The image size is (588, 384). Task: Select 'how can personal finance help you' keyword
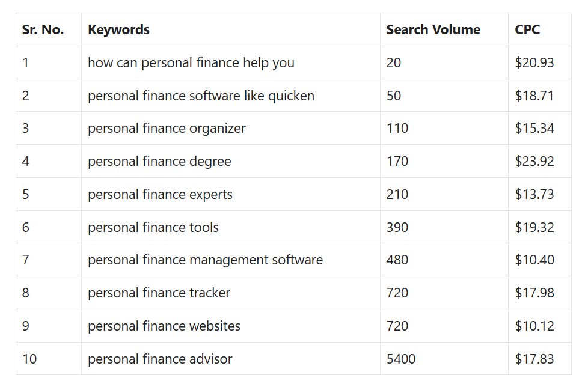click(191, 62)
